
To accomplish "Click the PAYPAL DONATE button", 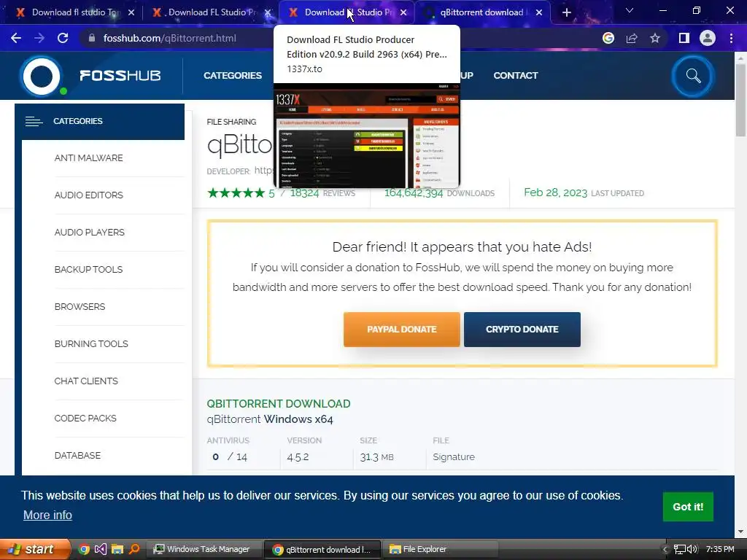I will tap(402, 330).
